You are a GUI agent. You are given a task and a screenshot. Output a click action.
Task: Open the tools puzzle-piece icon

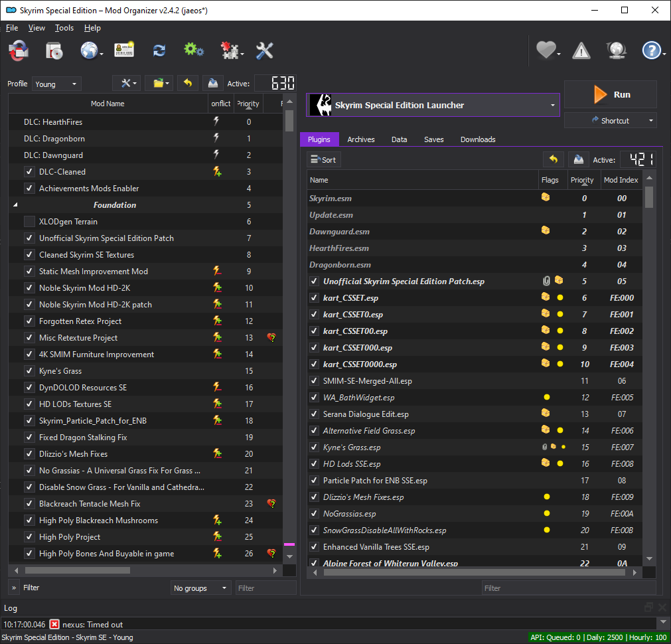(x=230, y=50)
